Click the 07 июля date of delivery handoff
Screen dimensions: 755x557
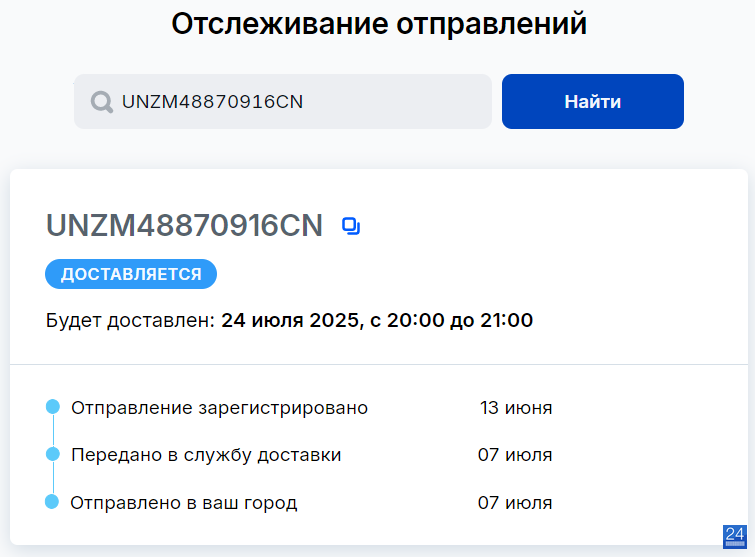515,455
